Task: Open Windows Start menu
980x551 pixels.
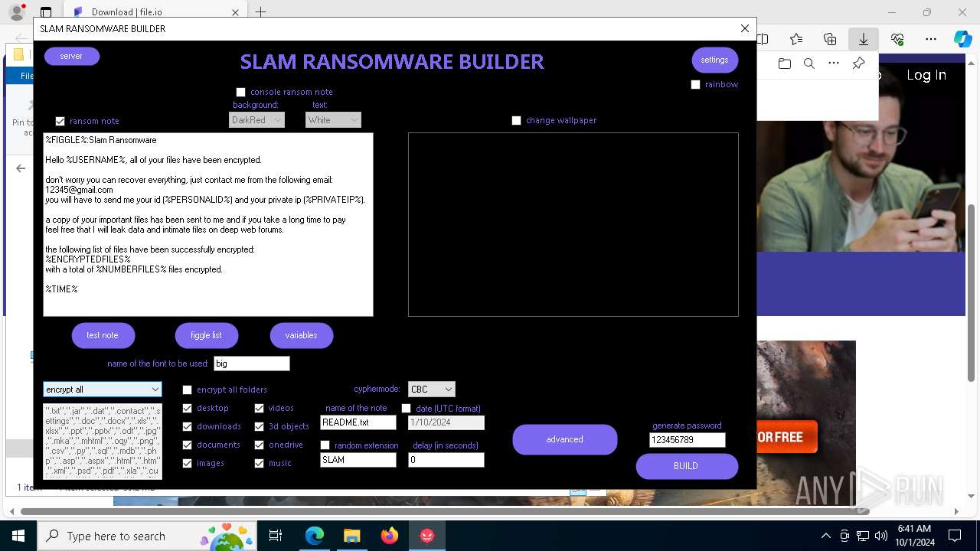Action: (x=18, y=536)
